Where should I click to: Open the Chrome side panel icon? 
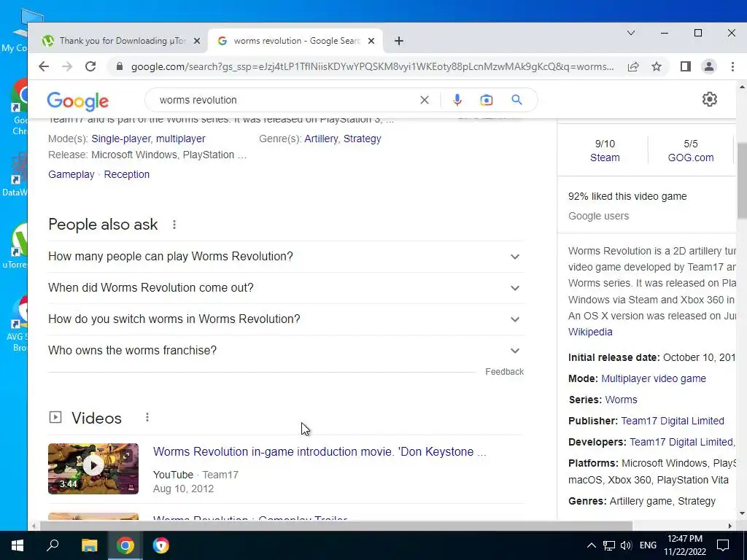point(686,66)
